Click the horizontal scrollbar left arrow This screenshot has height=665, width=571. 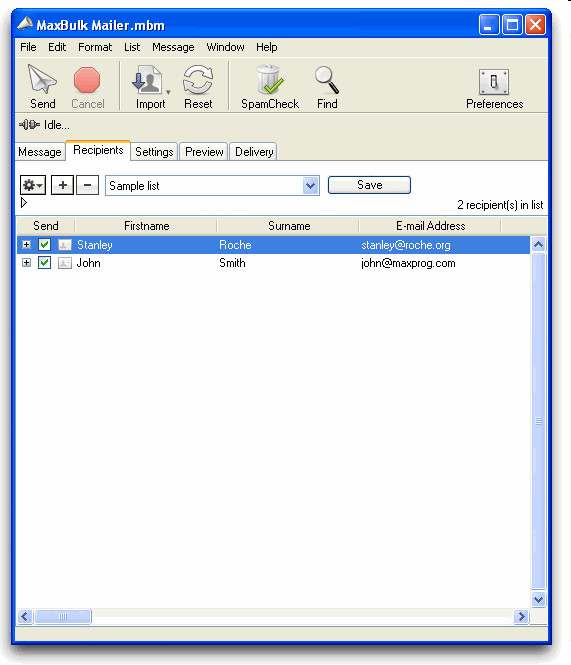tap(25, 616)
